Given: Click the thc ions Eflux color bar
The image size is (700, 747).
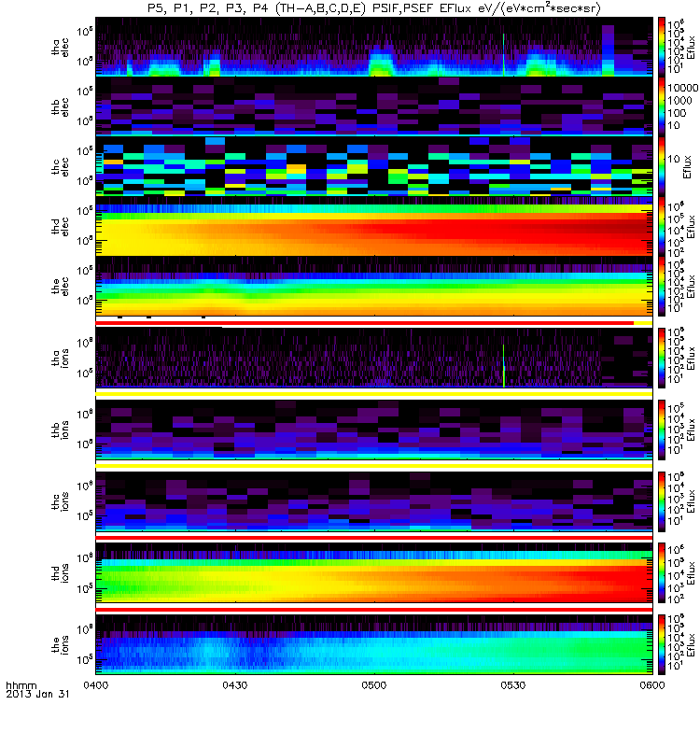Looking at the screenshot, I should point(662,501).
